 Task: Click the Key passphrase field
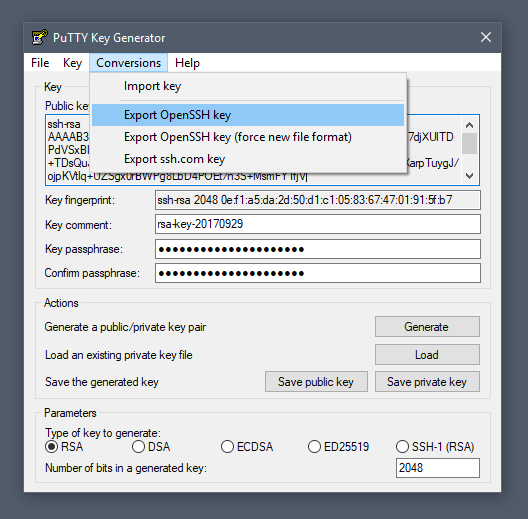[318, 249]
